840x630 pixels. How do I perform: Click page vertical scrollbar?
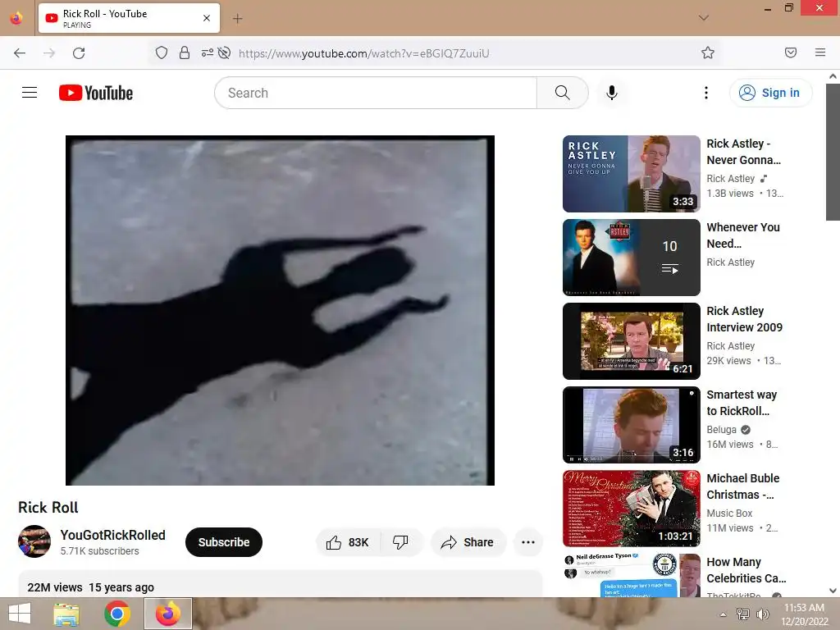click(833, 151)
